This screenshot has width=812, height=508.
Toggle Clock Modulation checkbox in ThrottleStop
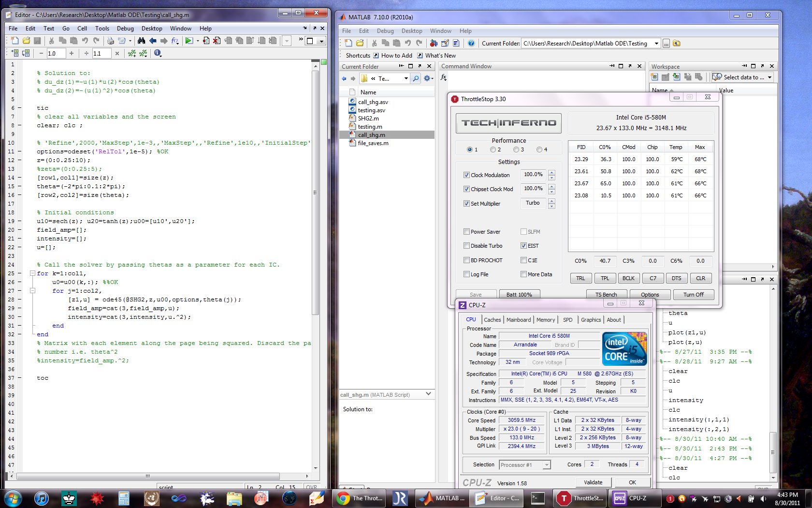(x=466, y=175)
